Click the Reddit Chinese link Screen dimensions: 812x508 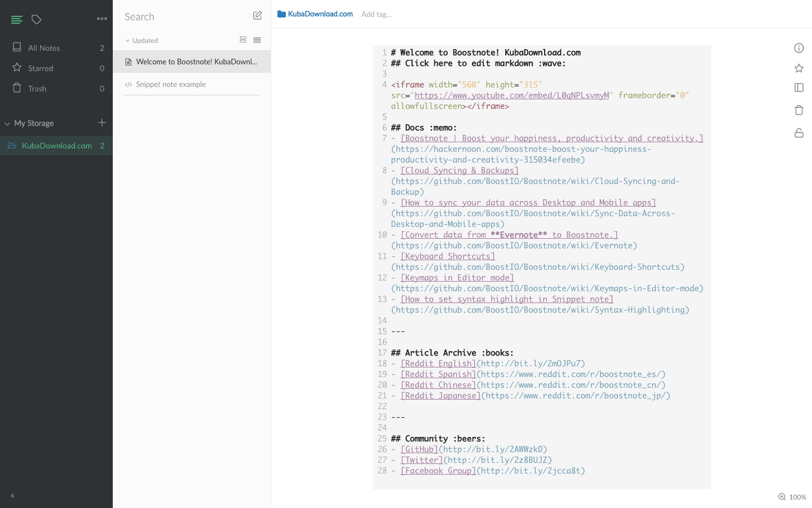tap(438, 385)
